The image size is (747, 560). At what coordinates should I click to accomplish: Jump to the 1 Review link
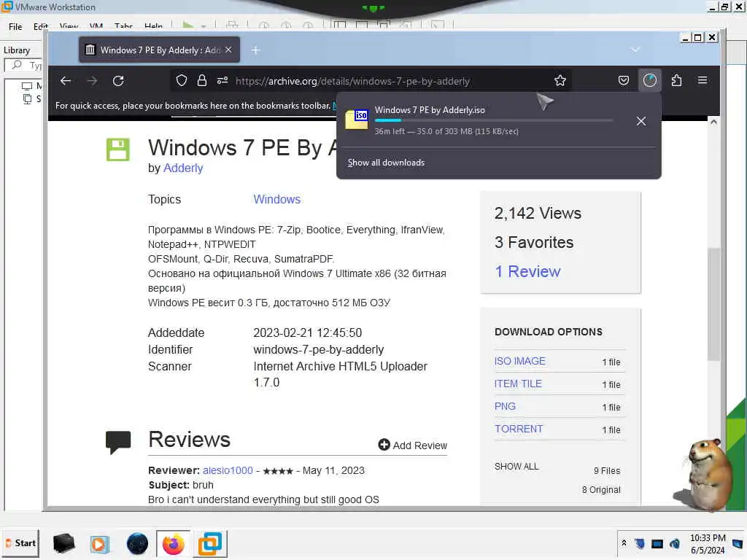coord(527,271)
